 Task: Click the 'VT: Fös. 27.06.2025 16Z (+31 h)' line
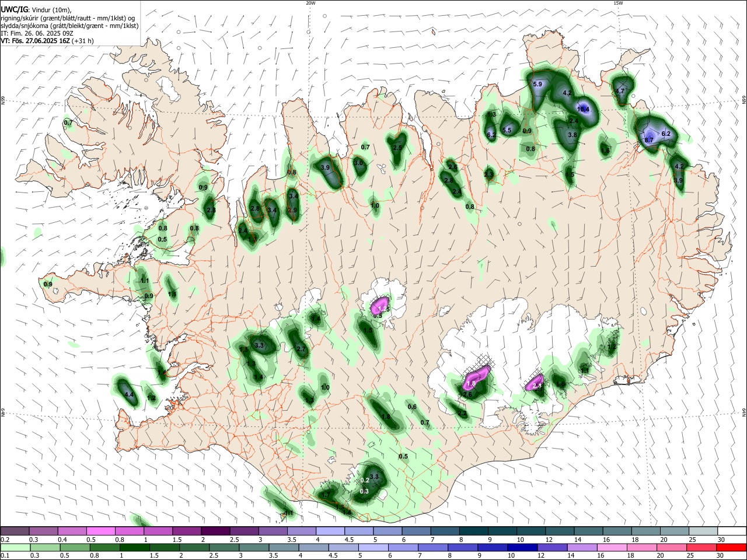(x=47, y=41)
